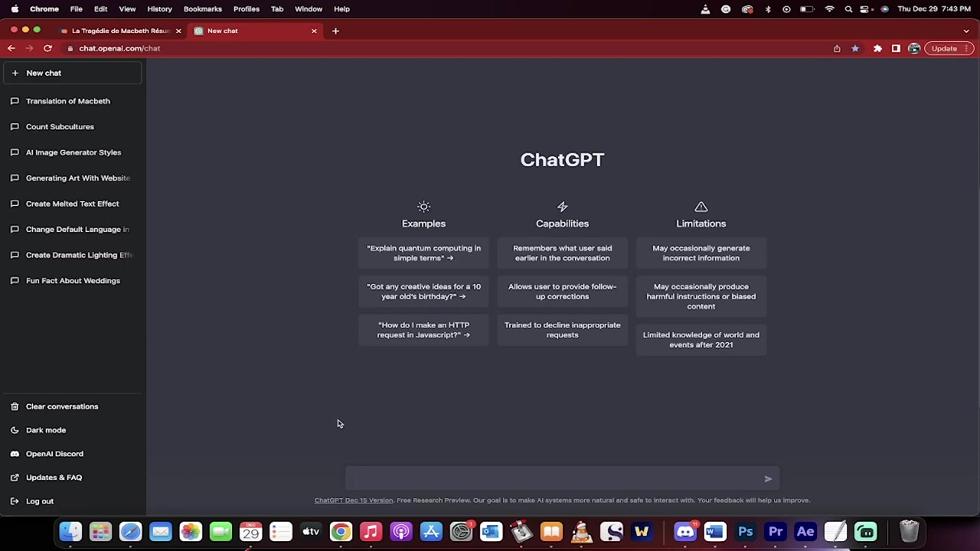Bookmark page with the star icon
This screenshot has width=980, height=551.
point(855,48)
